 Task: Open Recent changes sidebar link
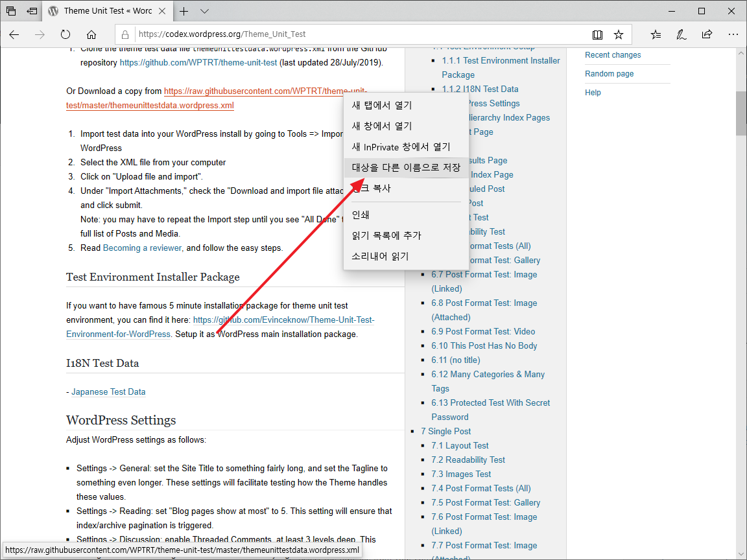point(613,54)
